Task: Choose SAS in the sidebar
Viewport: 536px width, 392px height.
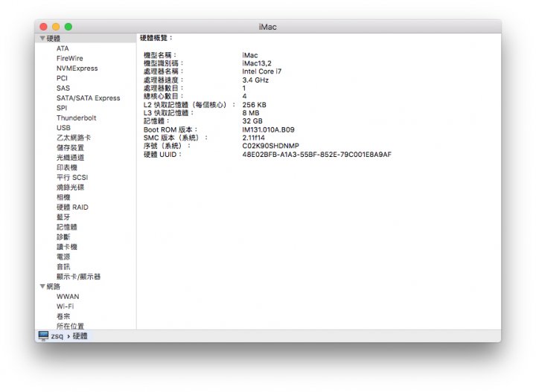Action: [63, 88]
